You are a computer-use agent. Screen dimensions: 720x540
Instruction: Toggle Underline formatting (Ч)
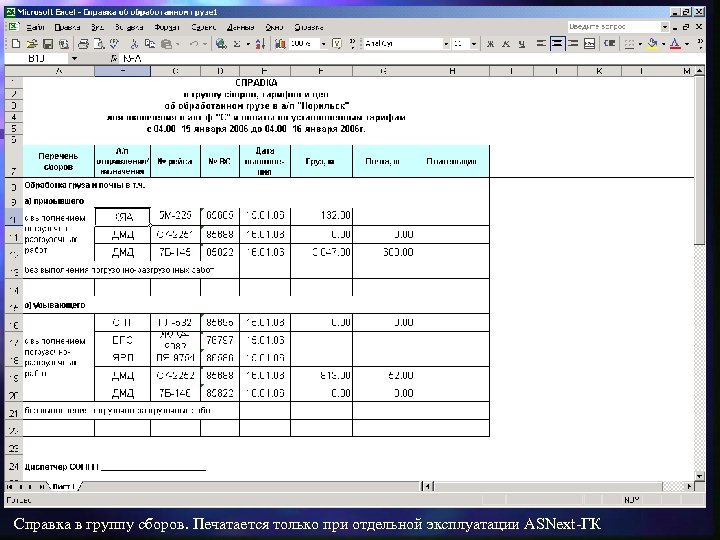click(x=522, y=44)
